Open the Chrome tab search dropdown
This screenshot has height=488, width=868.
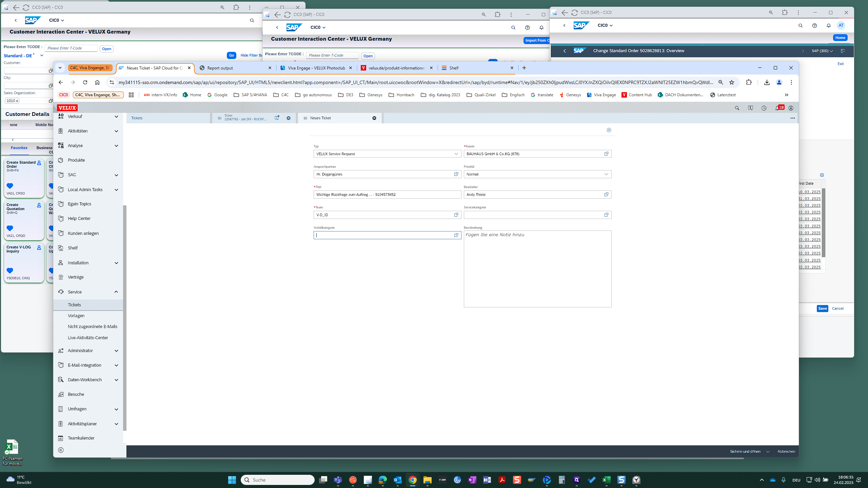tap(60, 68)
